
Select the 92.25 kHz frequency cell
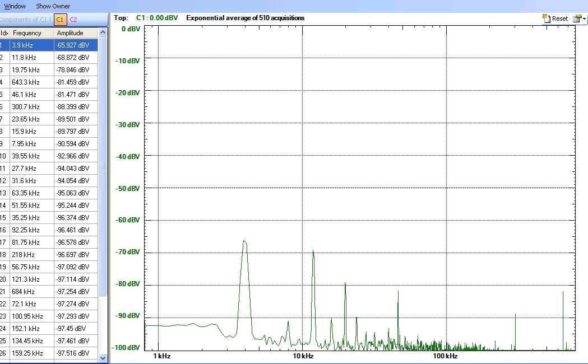[x=32, y=230]
